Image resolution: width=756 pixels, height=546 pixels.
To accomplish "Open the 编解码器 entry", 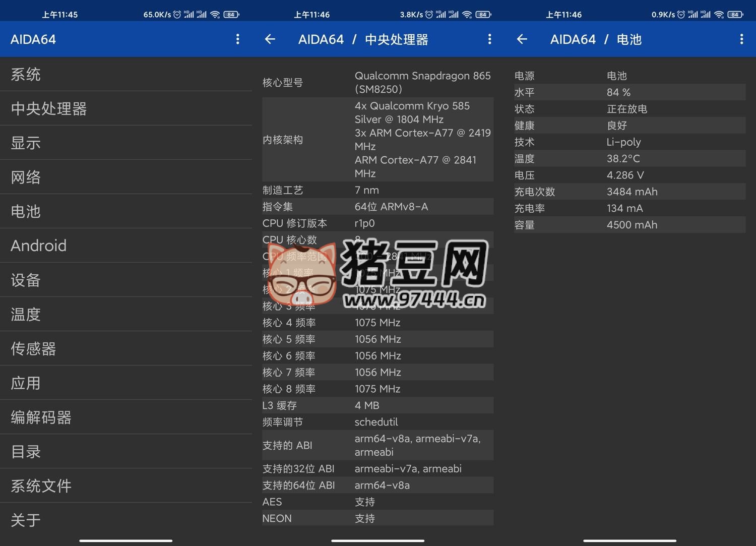I will [x=126, y=417].
